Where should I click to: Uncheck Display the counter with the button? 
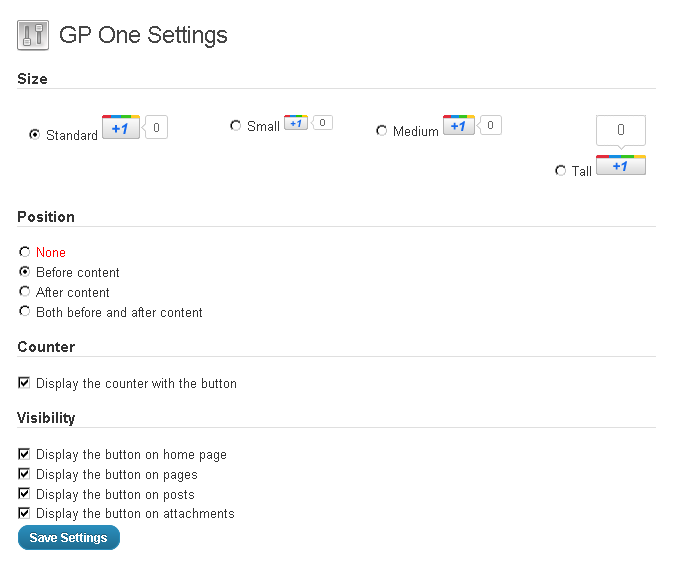[24, 383]
